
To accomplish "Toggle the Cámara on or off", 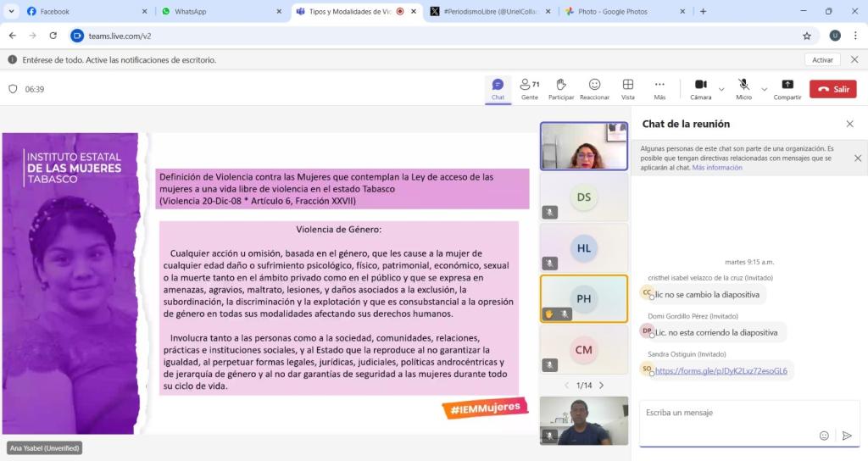I will (700, 88).
